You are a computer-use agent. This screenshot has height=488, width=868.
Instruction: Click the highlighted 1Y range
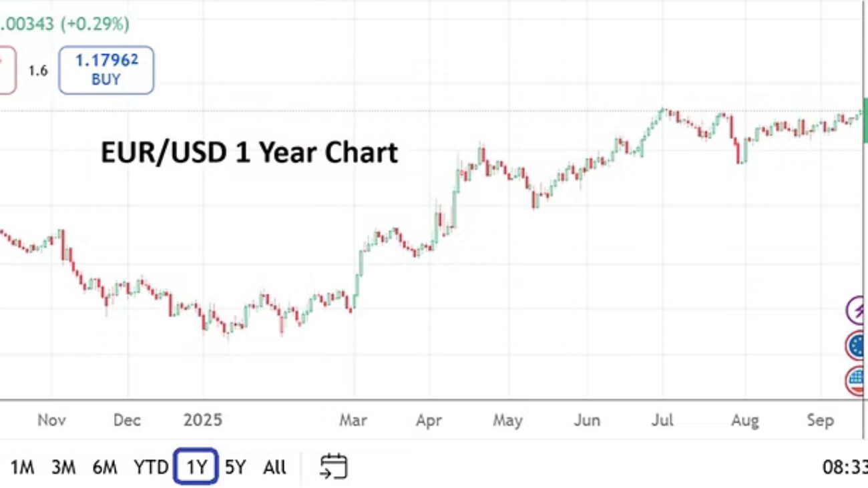point(196,467)
